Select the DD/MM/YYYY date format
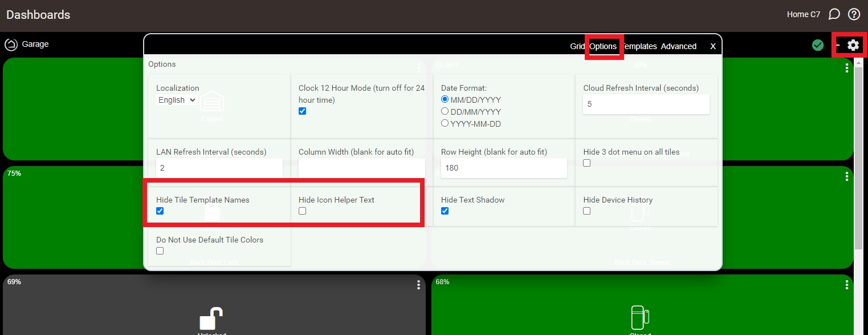 pos(445,111)
